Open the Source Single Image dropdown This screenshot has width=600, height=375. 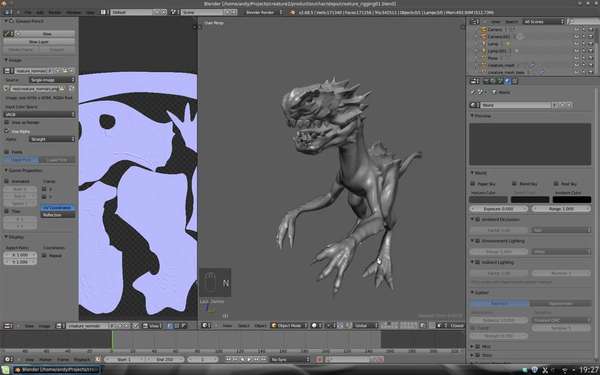click(52, 80)
